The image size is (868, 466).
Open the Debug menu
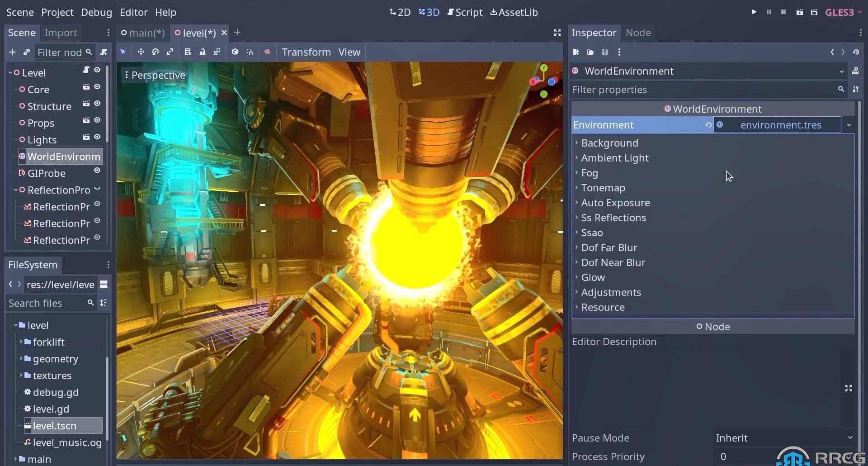[96, 12]
